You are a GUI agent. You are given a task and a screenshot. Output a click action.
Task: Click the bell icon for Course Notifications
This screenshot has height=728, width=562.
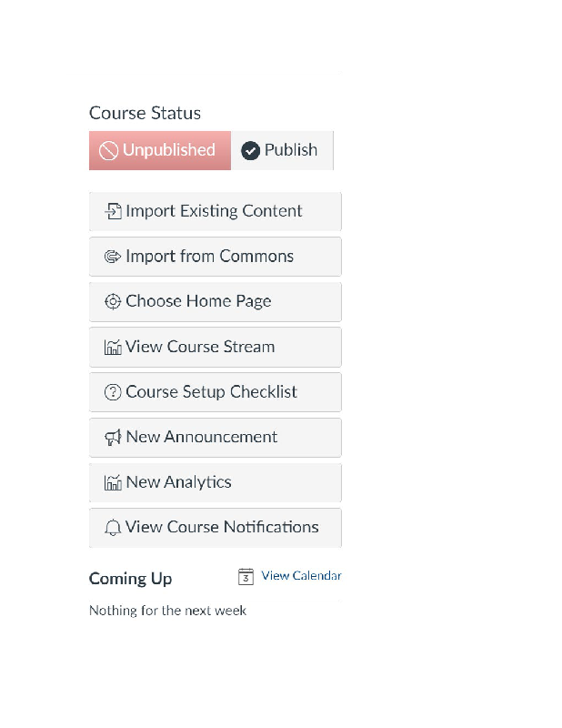point(113,528)
